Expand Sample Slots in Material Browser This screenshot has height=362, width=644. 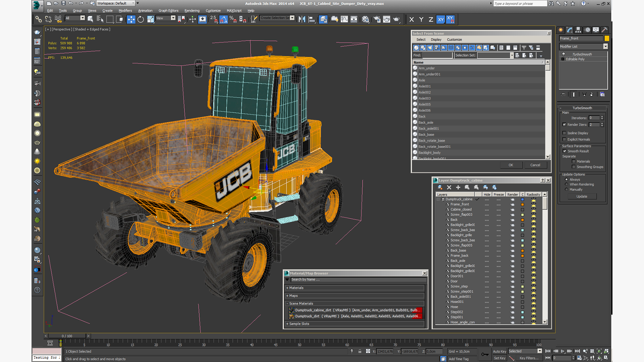355,324
